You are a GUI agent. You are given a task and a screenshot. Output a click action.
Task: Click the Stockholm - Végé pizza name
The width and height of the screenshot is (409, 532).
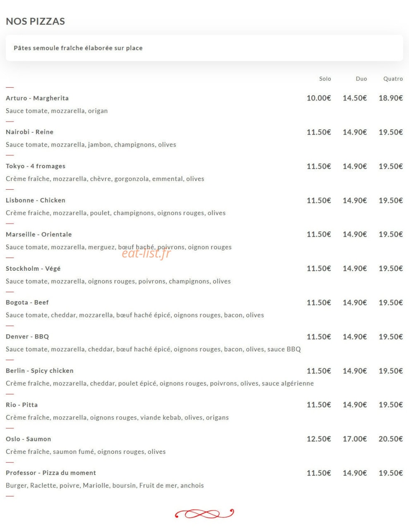click(x=33, y=268)
